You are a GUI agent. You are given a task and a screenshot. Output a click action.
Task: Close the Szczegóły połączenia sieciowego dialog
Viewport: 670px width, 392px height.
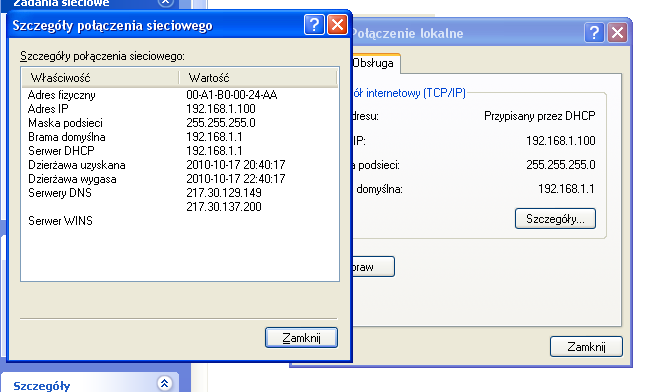click(x=337, y=25)
